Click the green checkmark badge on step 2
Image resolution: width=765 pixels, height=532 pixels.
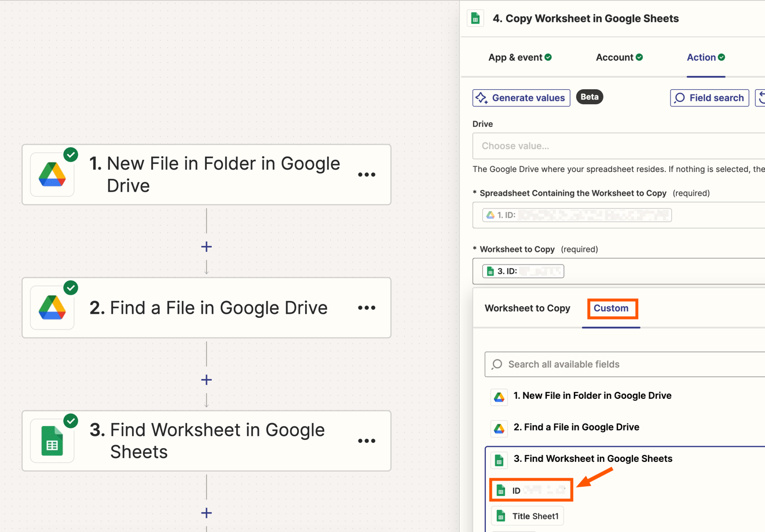point(71,288)
